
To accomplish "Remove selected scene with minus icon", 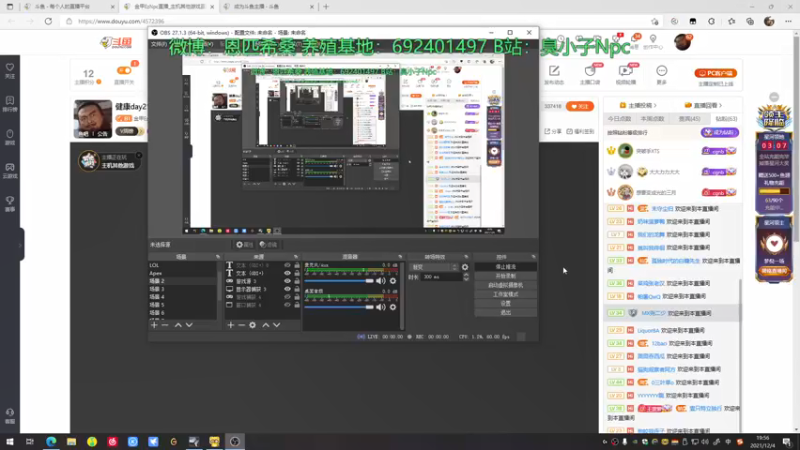I will [165, 325].
